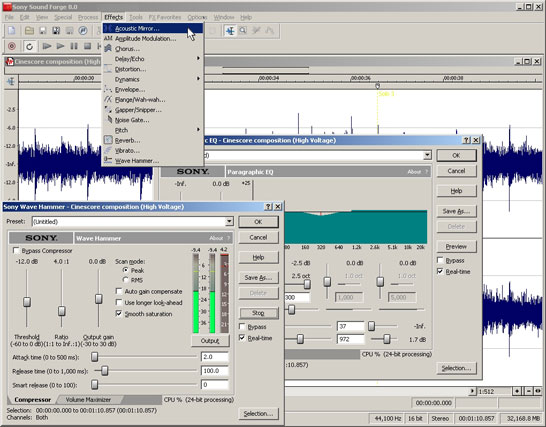
Task: Zoom in time with the plus button
Action: 517,391
